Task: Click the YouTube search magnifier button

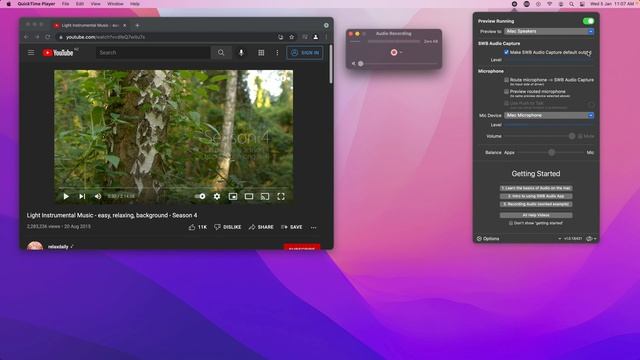Action: coord(221,53)
